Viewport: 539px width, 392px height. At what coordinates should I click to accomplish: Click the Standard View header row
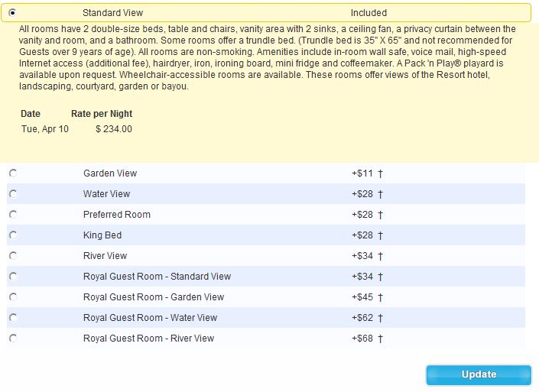pyautogui.click(x=266, y=13)
